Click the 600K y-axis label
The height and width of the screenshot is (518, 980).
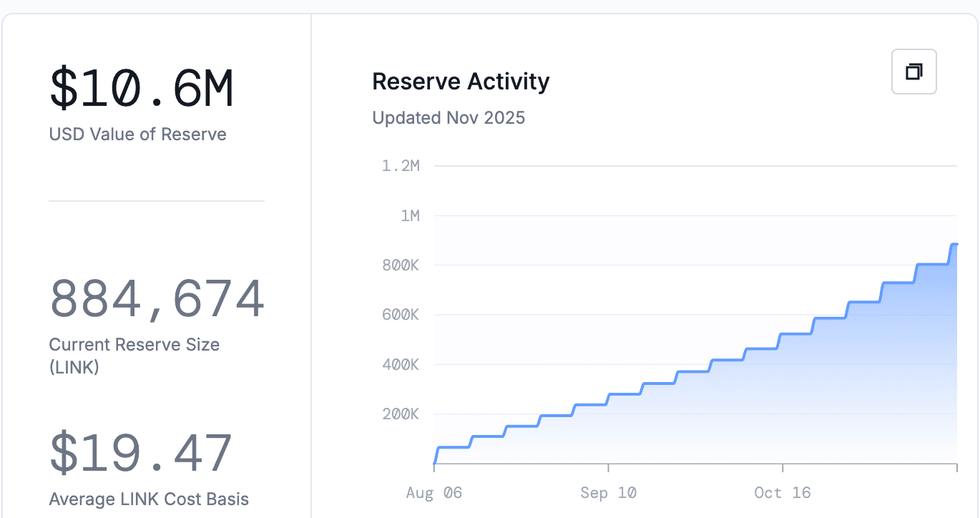(x=401, y=314)
